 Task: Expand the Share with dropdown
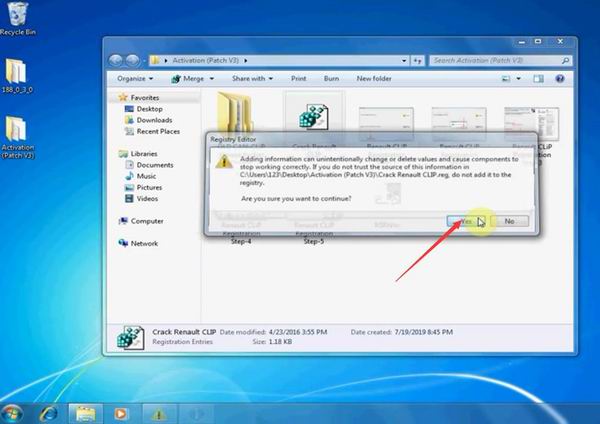(251, 78)
